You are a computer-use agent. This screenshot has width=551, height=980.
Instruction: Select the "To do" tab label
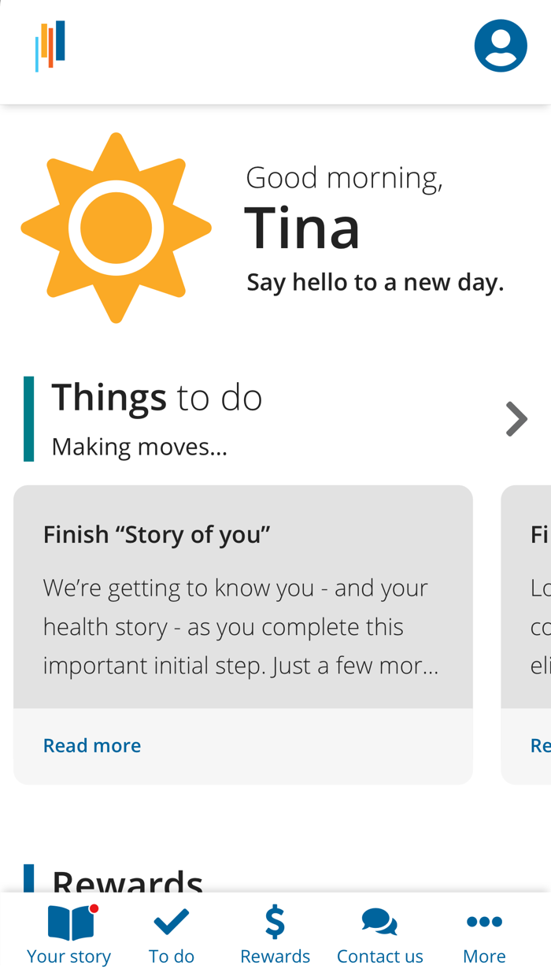[171, 956]
